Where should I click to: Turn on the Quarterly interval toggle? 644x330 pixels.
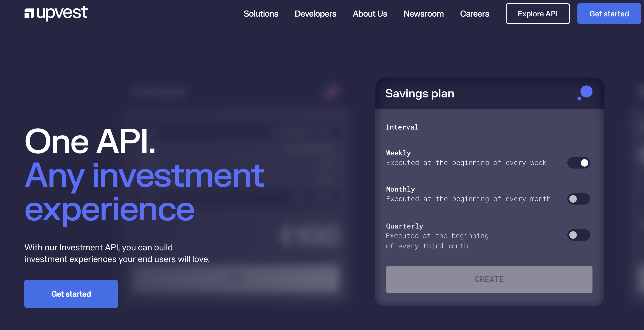pyautogui.click(x=579, y=235)
